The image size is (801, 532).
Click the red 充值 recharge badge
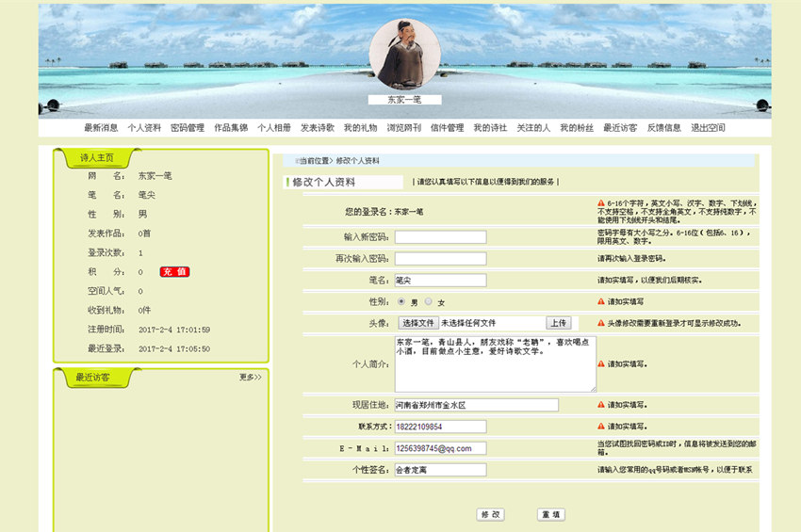[x=174, y=272]
